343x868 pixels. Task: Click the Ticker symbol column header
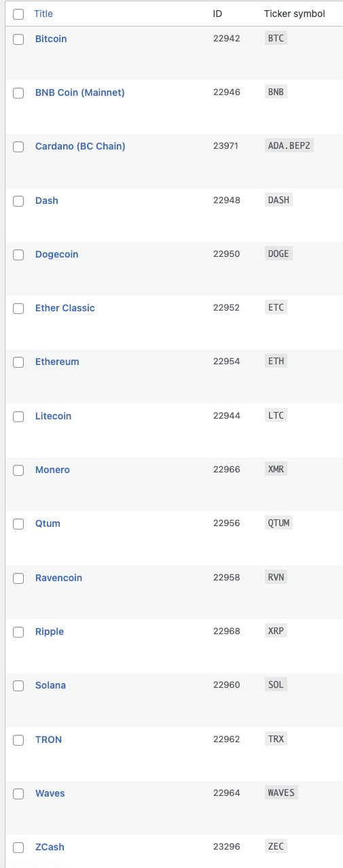click(x=295, y=14)
